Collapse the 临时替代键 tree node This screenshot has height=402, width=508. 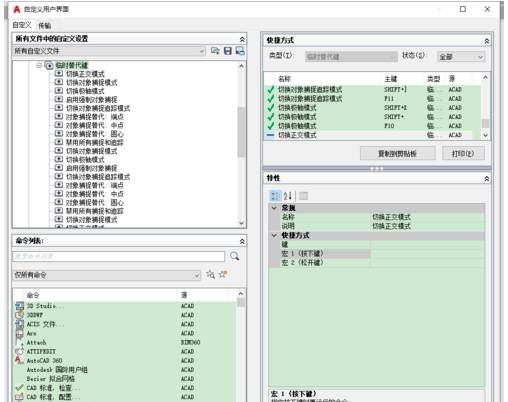(39, 65)
